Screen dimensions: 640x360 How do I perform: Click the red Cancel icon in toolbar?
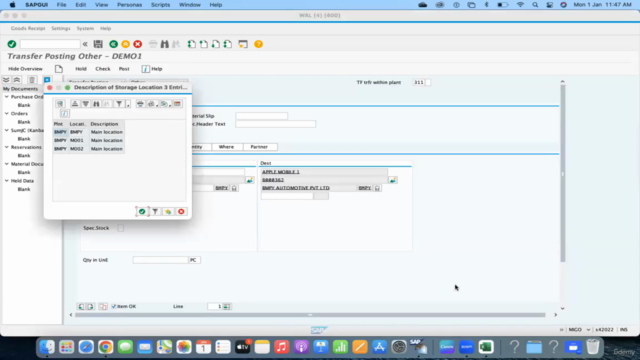[138, 44]
